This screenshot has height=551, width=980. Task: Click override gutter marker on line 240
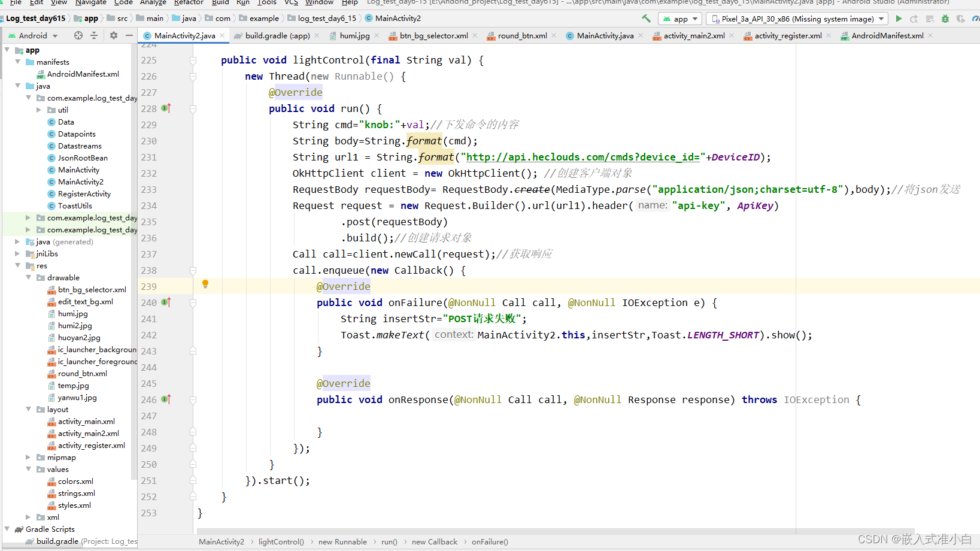pos(166,302)
